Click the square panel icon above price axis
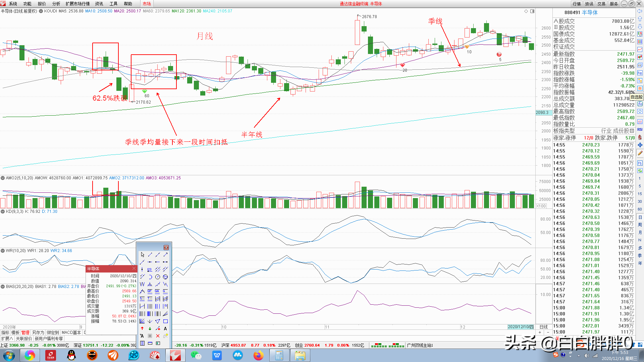 (x=532, y=11)
